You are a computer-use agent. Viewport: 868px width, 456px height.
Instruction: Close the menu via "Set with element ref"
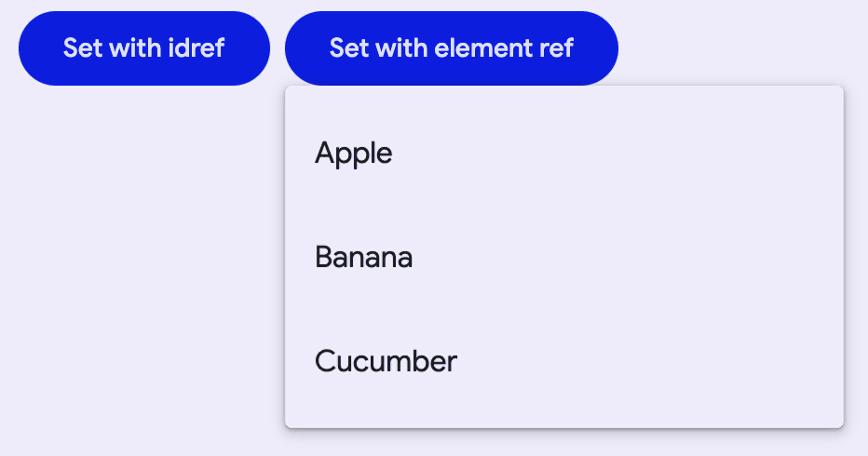[451, 48]
